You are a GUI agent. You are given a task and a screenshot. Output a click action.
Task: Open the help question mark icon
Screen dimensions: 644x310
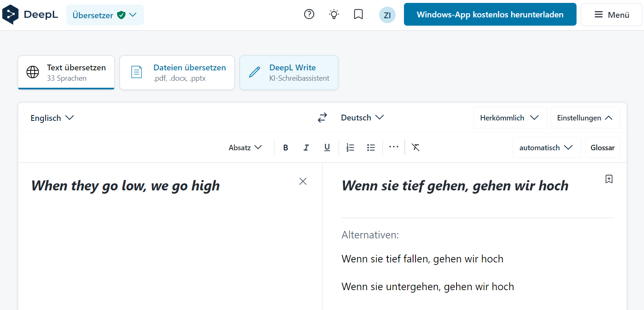click(309, 14)
